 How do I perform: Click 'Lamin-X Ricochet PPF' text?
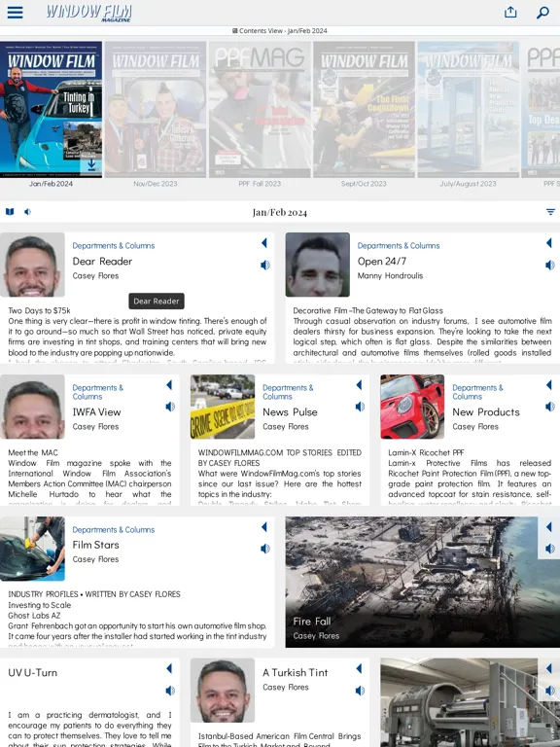click(426, 452)
